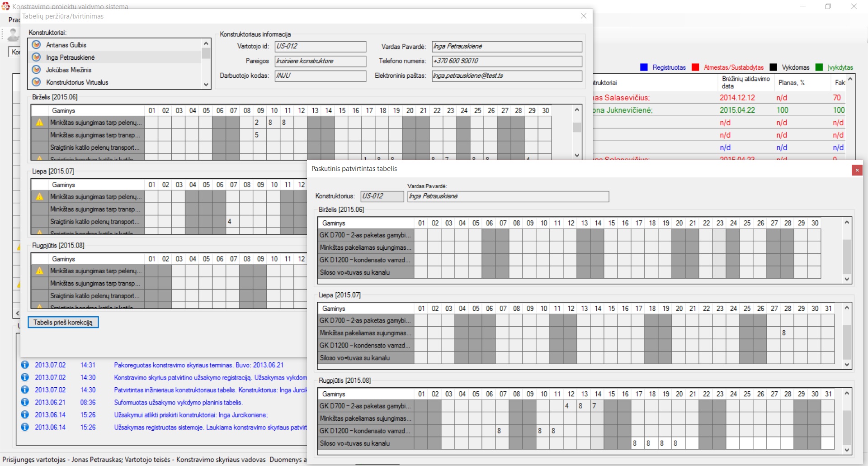Viewport: 868px width, 466px height.
Task: Click the Darbuotojo kodas field
Action: 321,76
